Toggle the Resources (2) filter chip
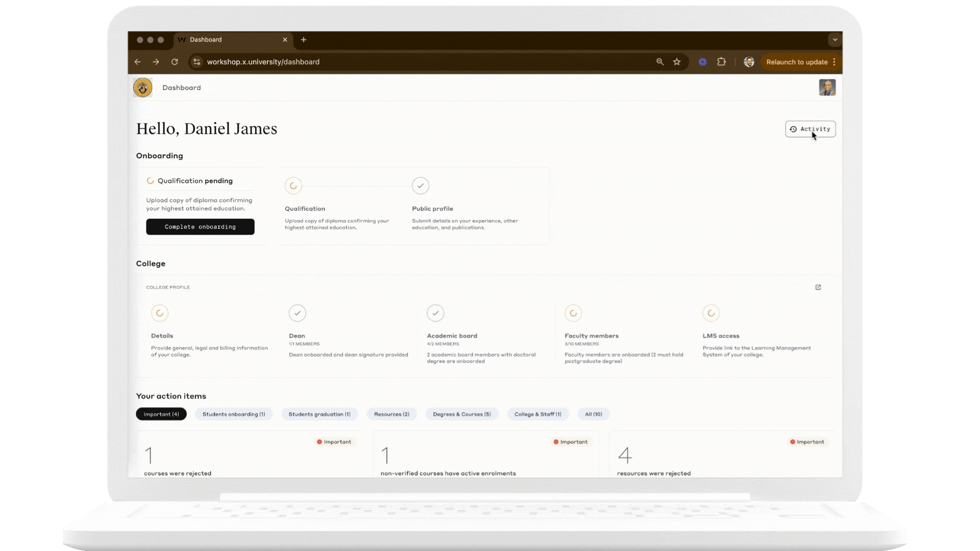Image resolution: width=980 pixels, height=551 pixels. [x=391, y=414]
